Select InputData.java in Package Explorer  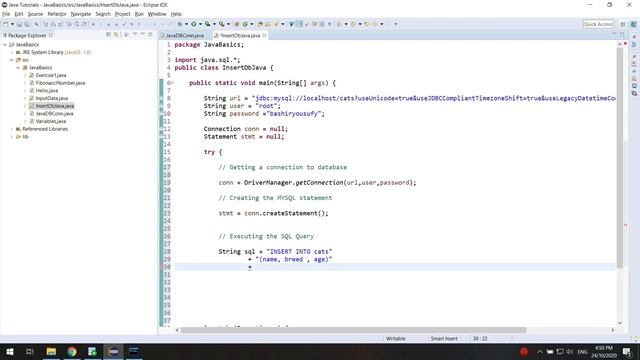[51, 98]
